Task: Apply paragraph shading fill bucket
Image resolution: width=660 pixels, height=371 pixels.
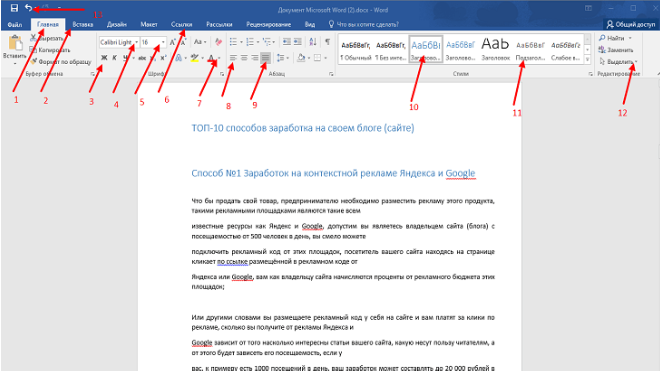Action: (x=301, y=58)
